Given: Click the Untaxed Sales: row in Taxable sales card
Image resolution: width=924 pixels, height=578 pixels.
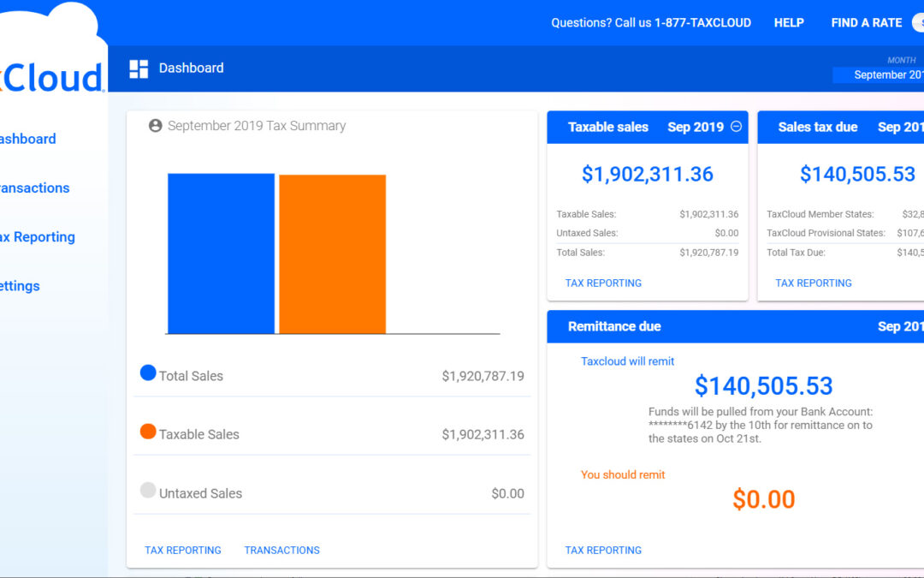Looking at the screenshot, I should point(647,233).
